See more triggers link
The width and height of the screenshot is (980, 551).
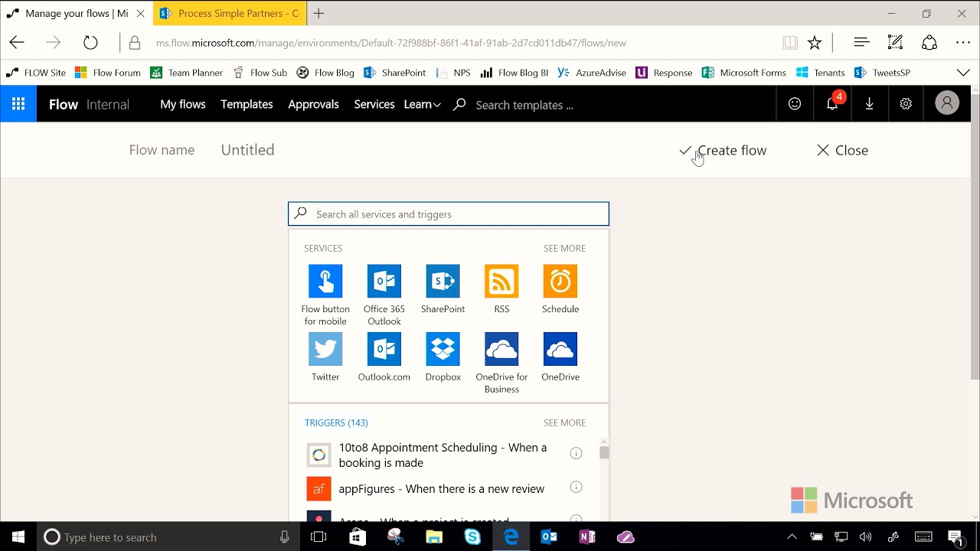[564, 422]
